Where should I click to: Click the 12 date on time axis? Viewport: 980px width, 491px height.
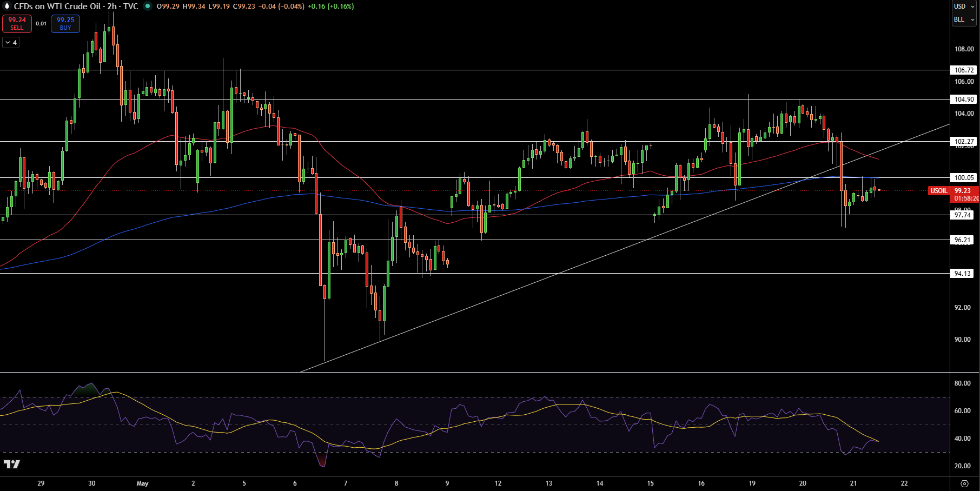[498, 483]
